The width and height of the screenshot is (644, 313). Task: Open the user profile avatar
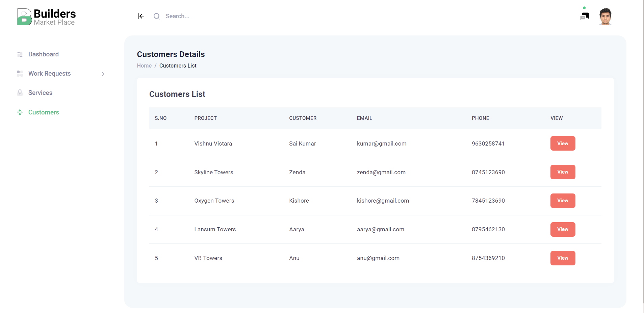pos(605,16)
